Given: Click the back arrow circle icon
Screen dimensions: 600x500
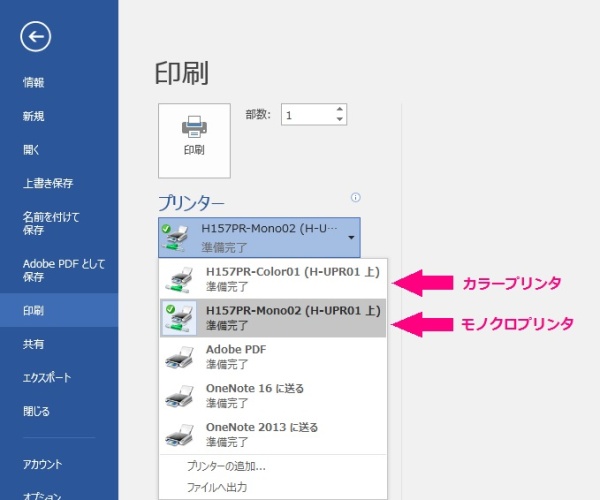Looking at the screenshot, I should click(36, 37).
